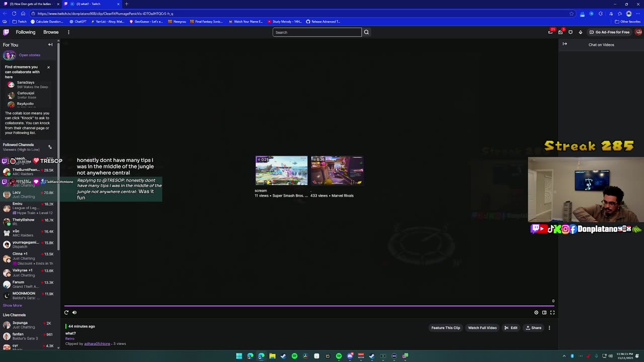This screenshot has height=362, width=644.
Task: Open the scream Super Smash Bros clip thumbnail
Action: point(281,171)
